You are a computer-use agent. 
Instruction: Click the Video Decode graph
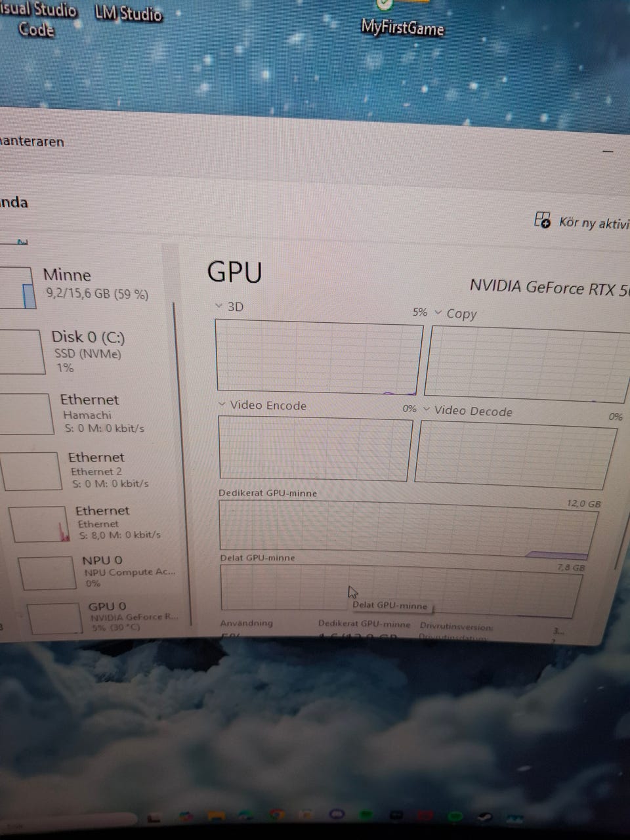point(515,455)
